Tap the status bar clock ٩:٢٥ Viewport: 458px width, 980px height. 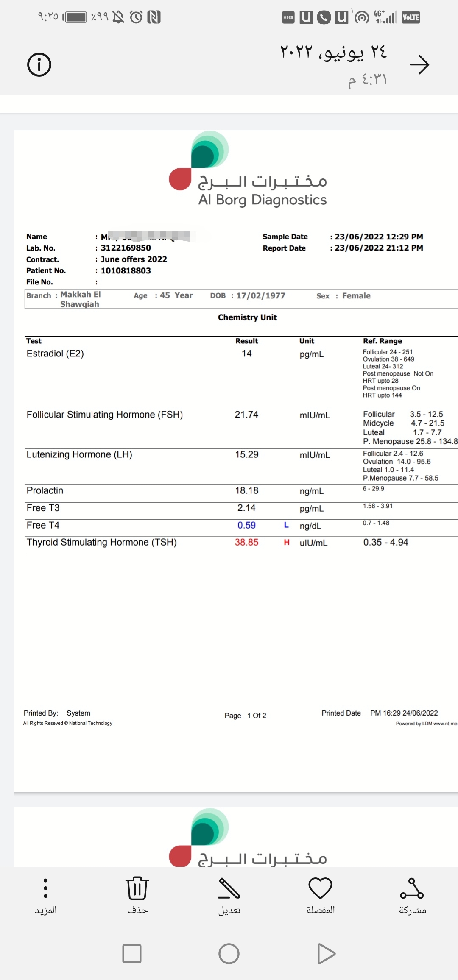[47, 17]
